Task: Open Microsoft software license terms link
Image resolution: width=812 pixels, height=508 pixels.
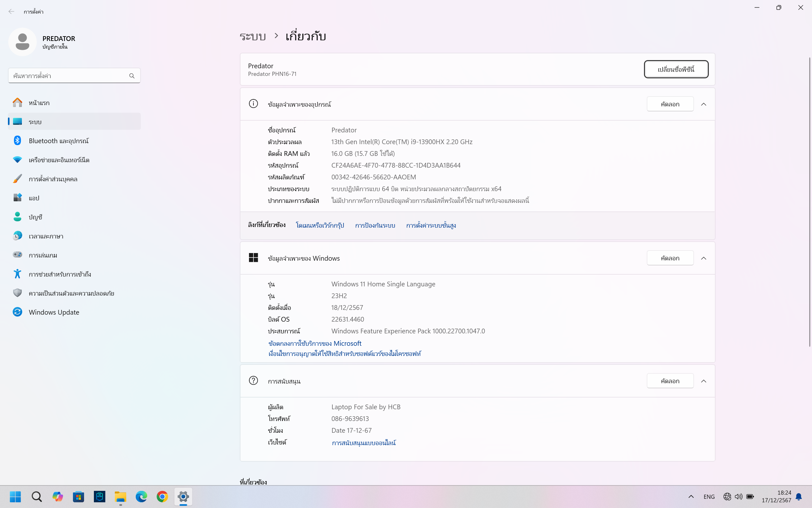Action: [344, 353]
